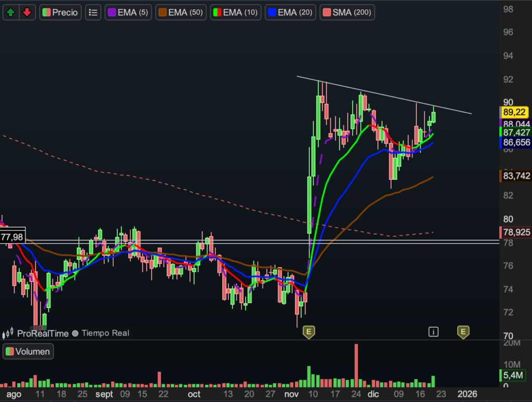The height and width of the screenshot is (402, 532).
Task: Open EMA (20) indicator options
Action: [289, 12]
